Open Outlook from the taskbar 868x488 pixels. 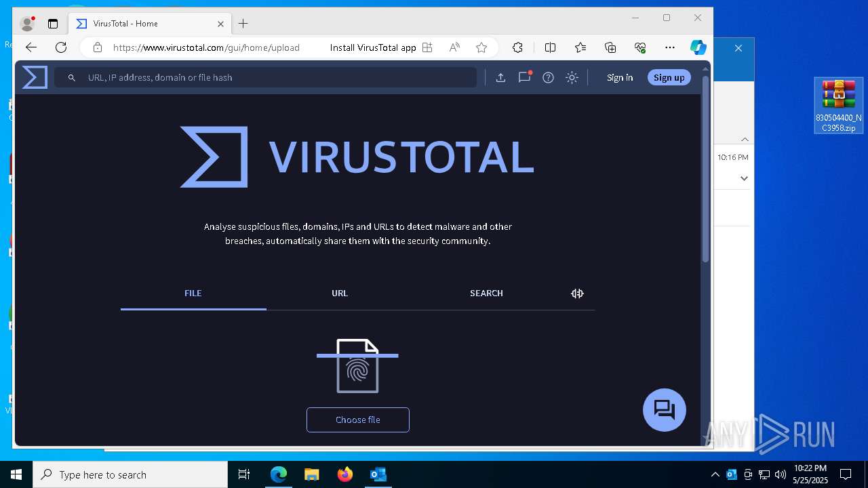(378, 474)
